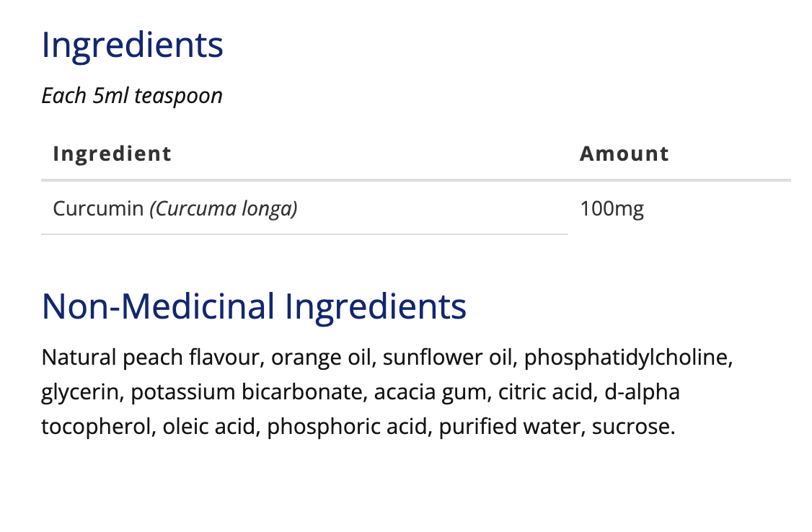Click the "Each 5ml teaspoon" subtitle

(x=132, y=96)
